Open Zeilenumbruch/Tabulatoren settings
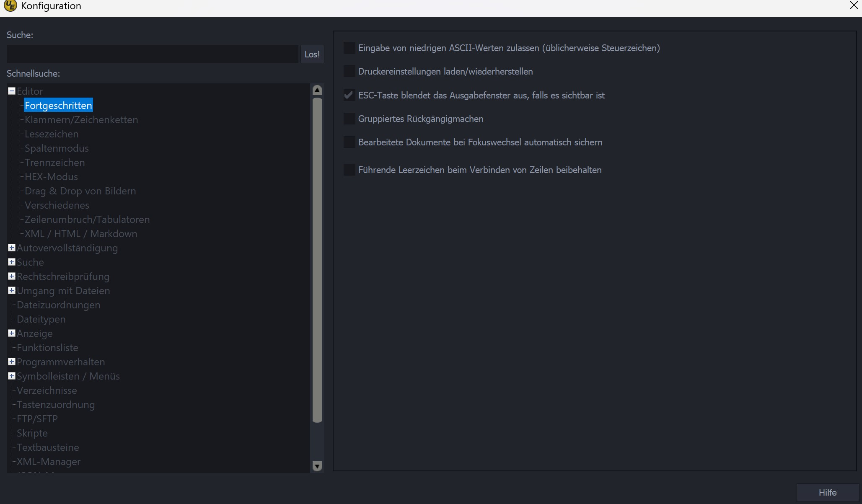The height and width of the screenshot is (504, 862). coord(87,220)
